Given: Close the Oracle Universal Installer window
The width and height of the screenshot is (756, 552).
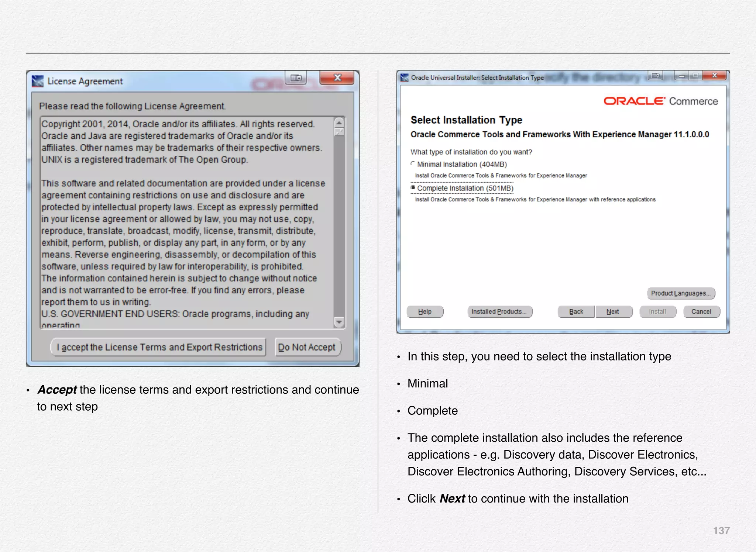Looking at the screenshot, I should point(715,76).
